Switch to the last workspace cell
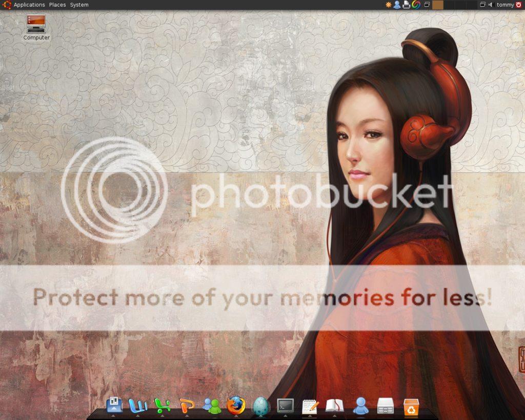Screen dimensions: 525x420 point(471,5)
